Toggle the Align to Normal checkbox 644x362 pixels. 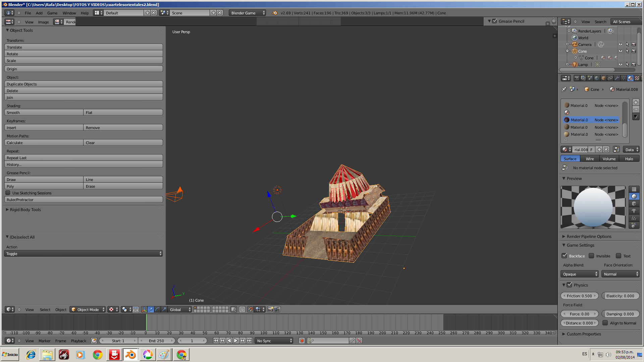click(x=605, y=323)
